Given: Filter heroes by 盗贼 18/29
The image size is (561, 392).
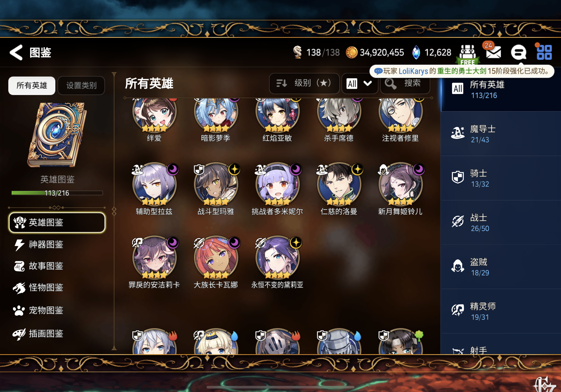Looking at the screenshot, I should [x=501, y=267].
